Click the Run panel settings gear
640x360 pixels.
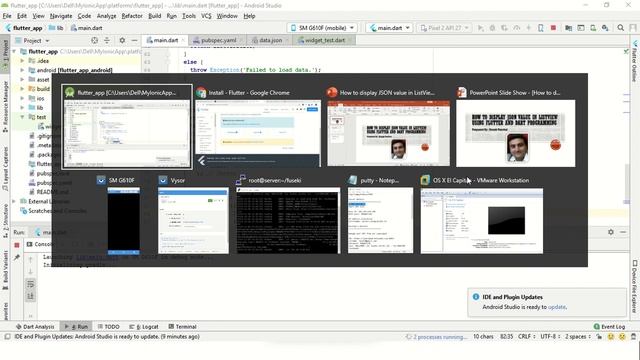(x=611, y=232)
